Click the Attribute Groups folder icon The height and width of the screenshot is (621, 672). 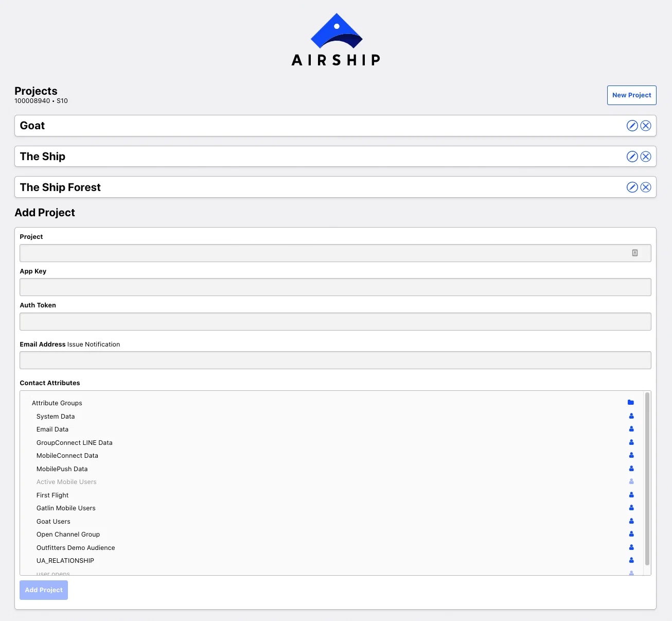[631, 403]
